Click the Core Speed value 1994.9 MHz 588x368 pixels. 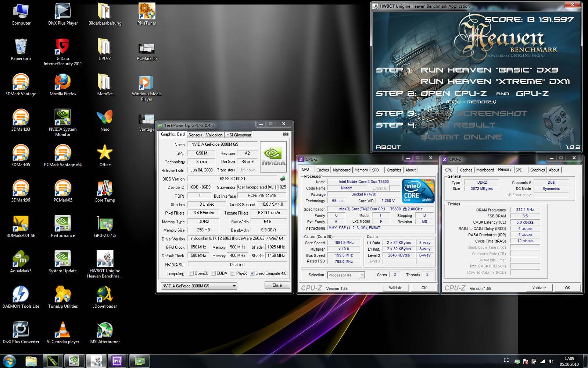click(344, 243)
